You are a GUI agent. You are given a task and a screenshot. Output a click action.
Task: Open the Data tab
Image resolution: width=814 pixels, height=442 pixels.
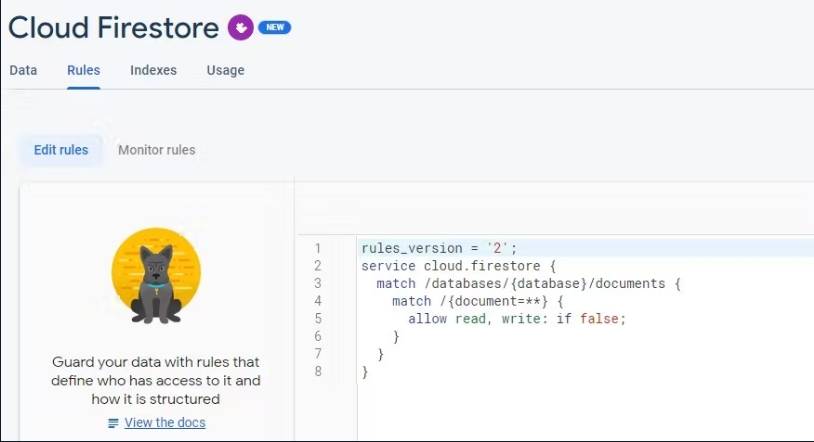(23, 70)
